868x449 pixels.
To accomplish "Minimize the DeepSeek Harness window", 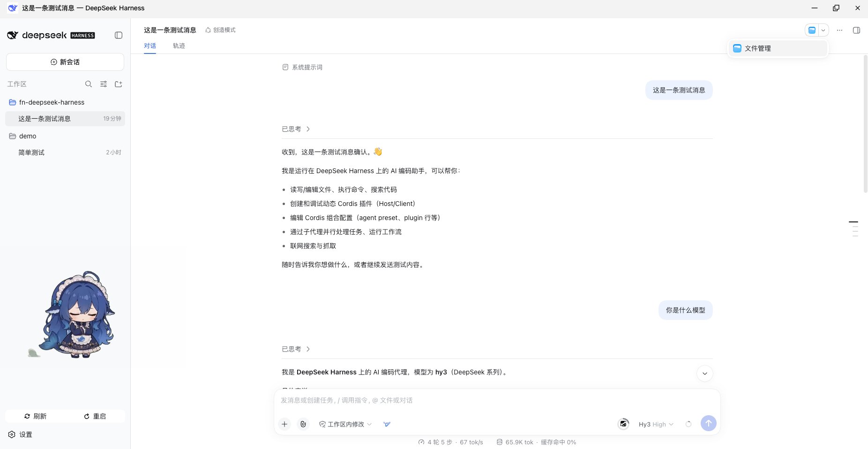I will click(815, 8).
